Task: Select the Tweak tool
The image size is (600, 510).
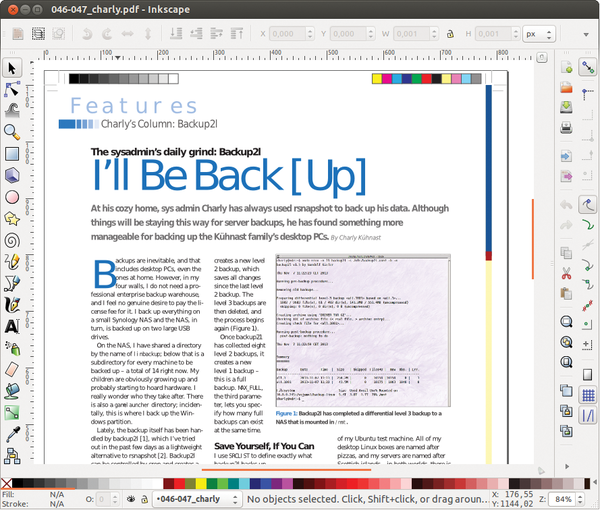Action: tap(12, 111)
